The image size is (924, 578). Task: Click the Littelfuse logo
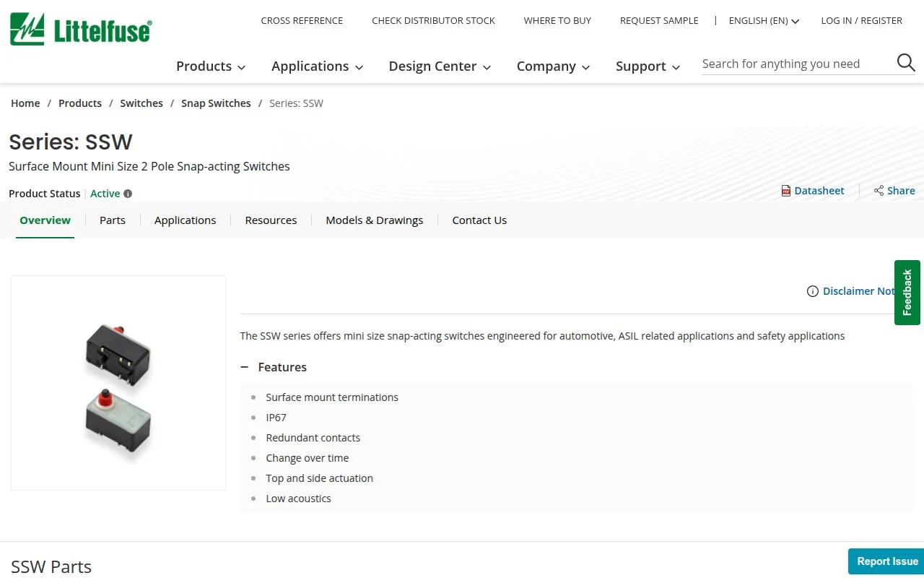81,29
